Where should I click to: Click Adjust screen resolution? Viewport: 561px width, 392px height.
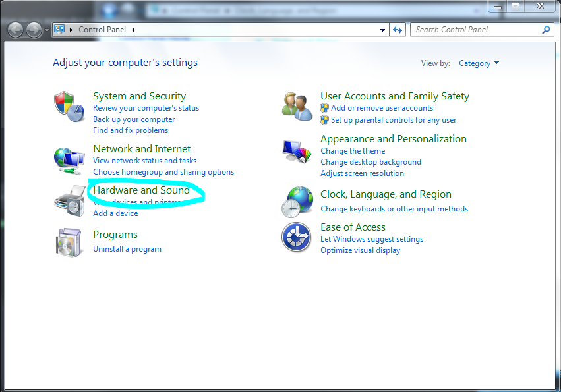pos(362,173)
